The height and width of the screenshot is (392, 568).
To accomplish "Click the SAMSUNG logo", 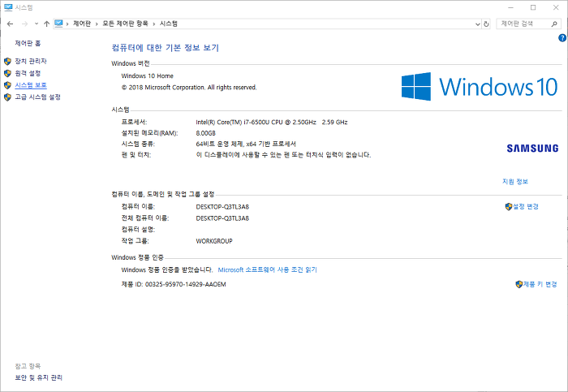I will (532, 149).
